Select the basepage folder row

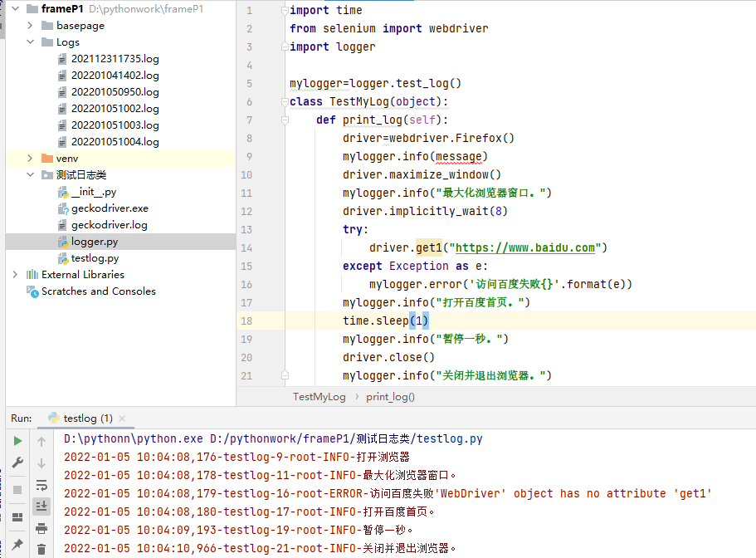pos(120,25)
